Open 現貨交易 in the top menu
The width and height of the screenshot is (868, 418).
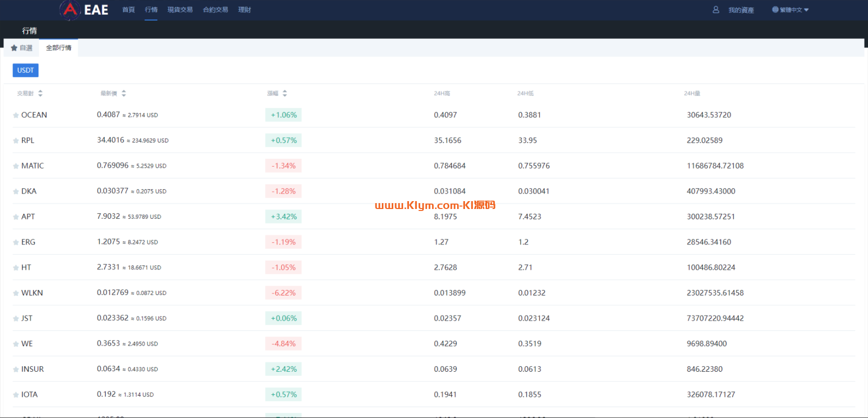pyautogui.click(x=180, y=10)
